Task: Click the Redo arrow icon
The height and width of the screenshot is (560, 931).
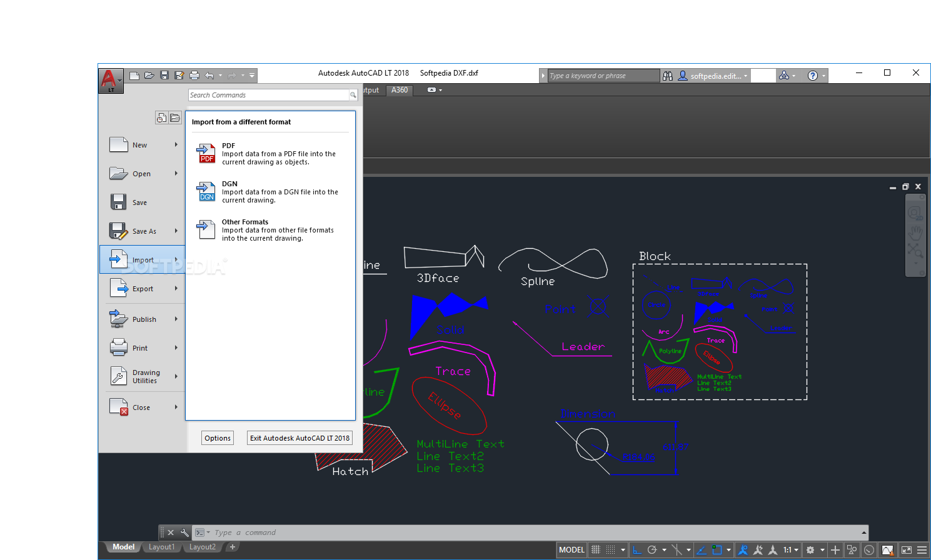Action: tap(232, 76)
